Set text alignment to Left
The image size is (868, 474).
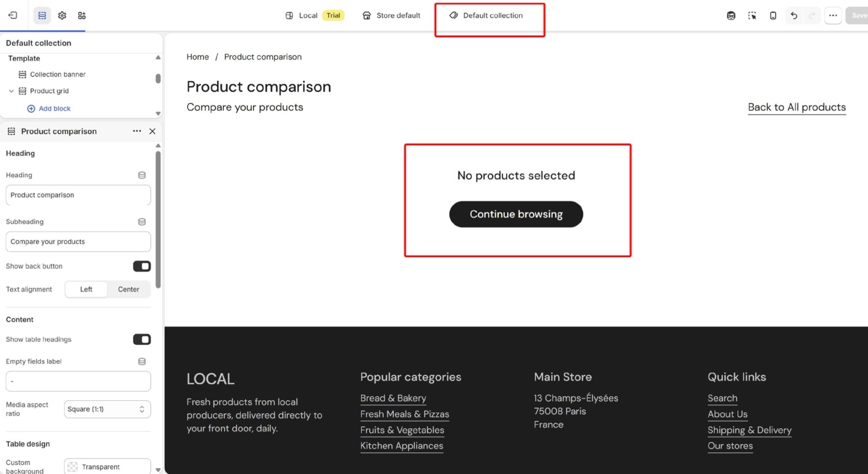coord(86,289)
